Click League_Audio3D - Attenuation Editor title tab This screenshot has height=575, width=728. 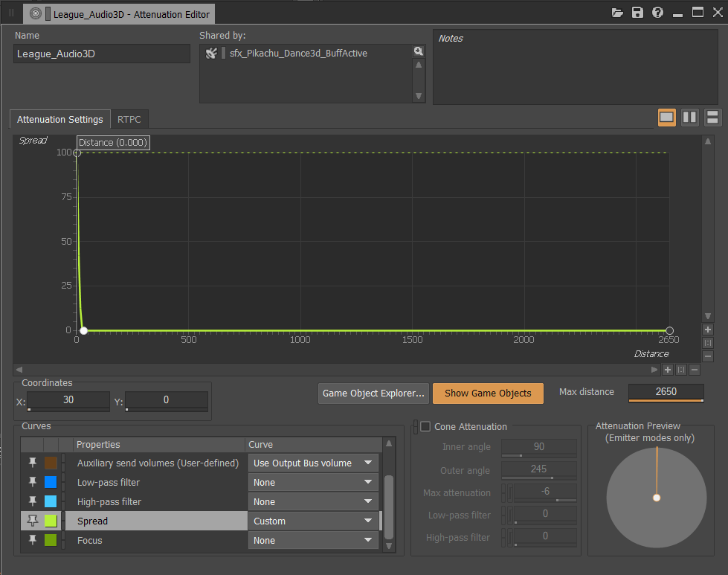click(119, 14)
